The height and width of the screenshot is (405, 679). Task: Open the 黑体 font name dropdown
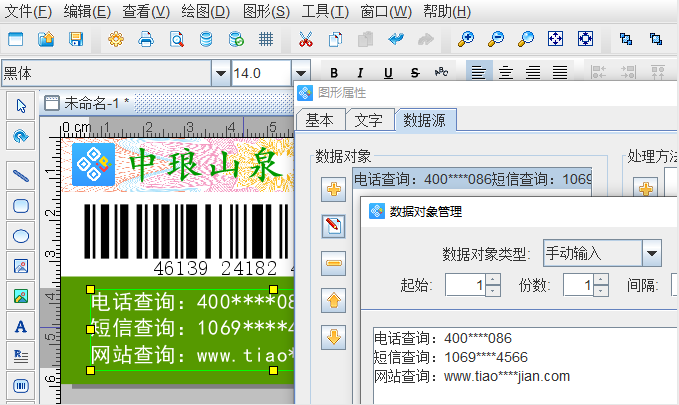click(220, 73)
